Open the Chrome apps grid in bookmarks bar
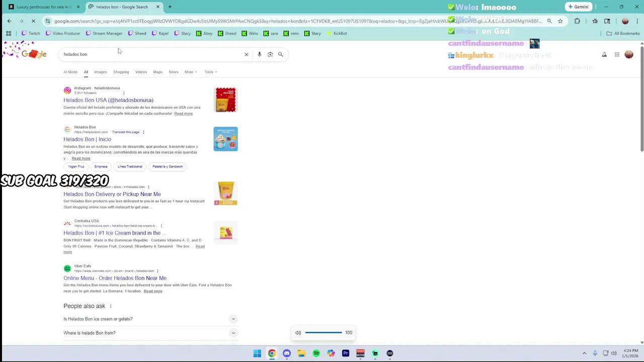 (x=9, y=33)
